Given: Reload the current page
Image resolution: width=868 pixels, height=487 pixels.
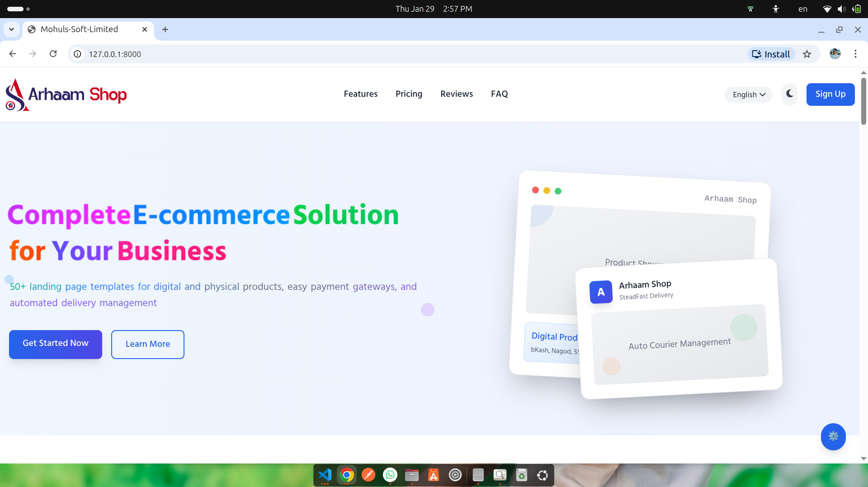Looking at the screenshot, I should [x=53, y=54].
